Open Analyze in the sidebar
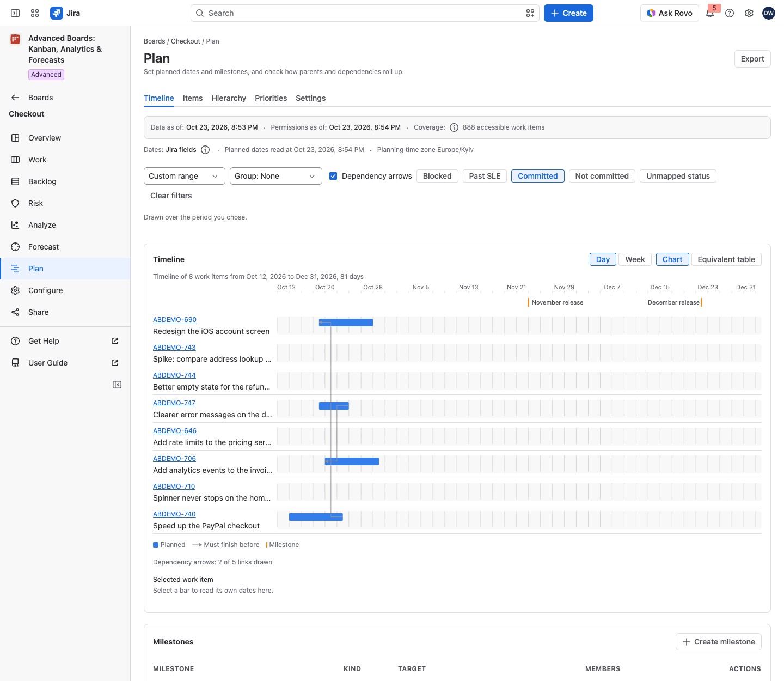This screenshot has height=681, width=784. click(x=65, y=225)
